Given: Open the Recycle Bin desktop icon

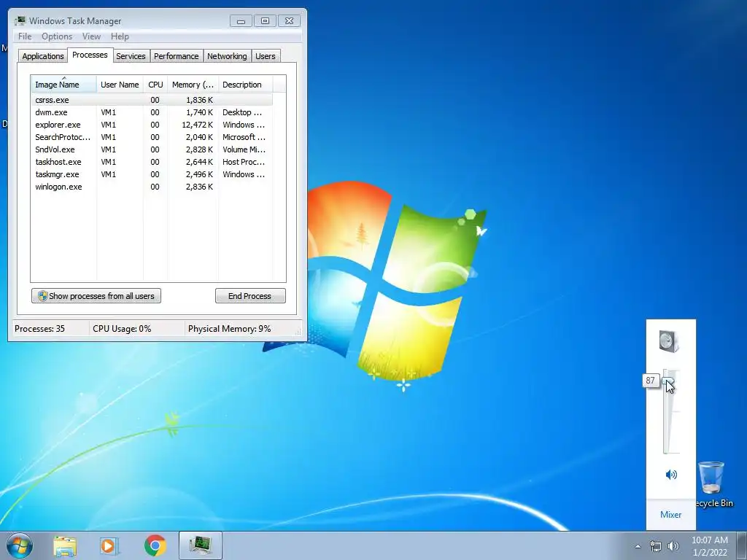Looking at the screenshot, I should (712, 483).
